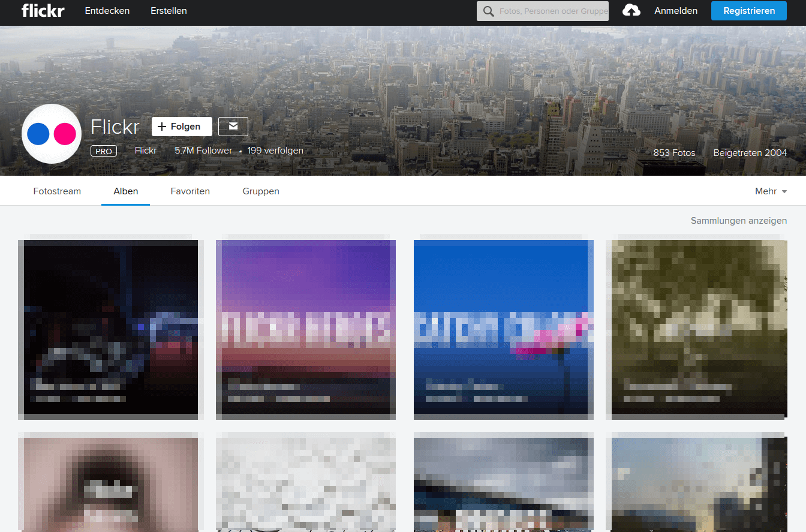
Task: Open the 5.7M Follower list
Action: click(x=203, y=151)
